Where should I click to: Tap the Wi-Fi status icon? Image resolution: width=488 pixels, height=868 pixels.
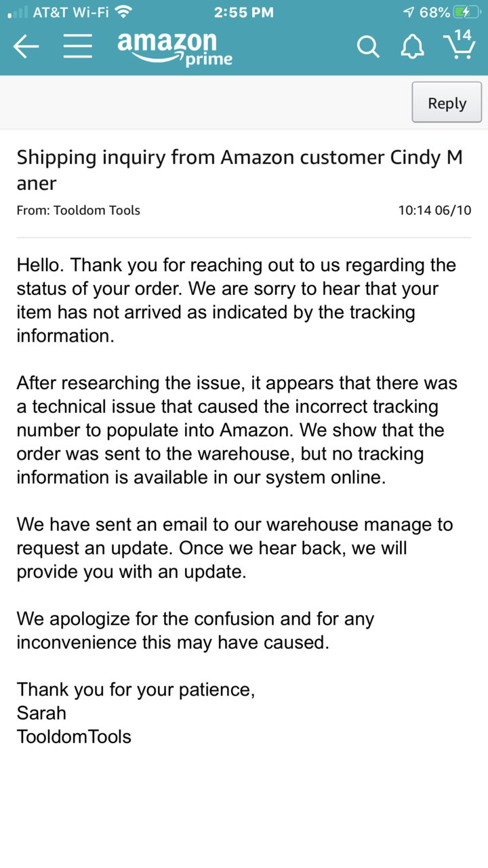(123, 12)
